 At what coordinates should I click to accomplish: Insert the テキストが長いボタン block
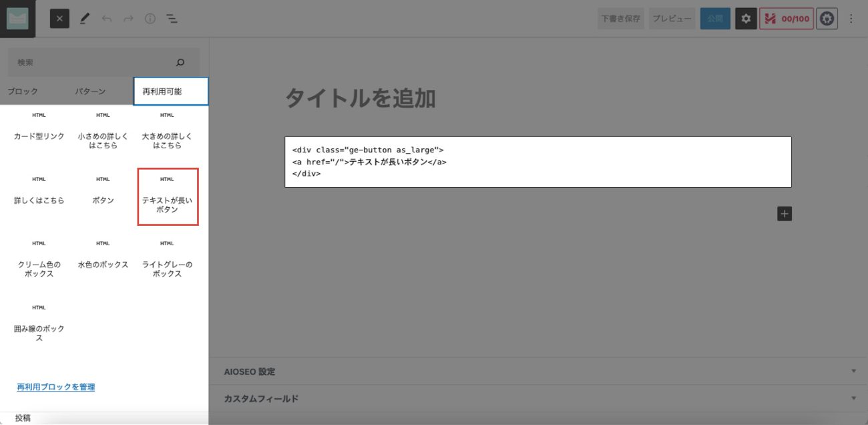(x=168, y=196)
